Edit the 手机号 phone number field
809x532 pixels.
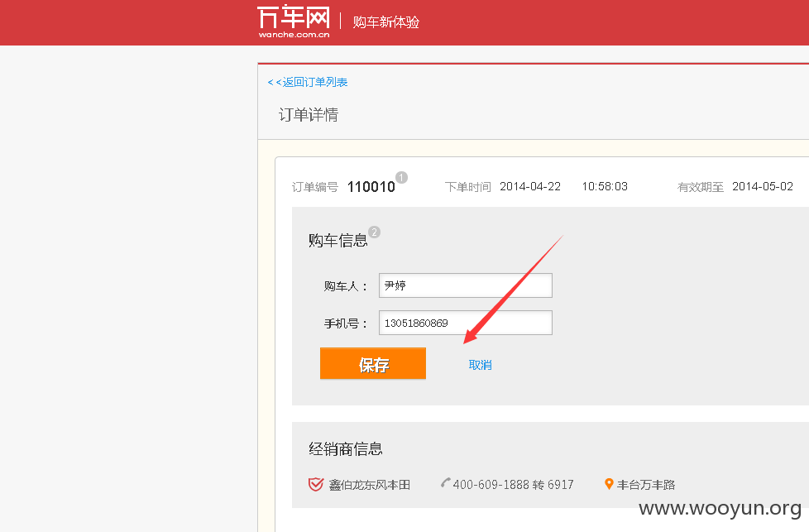point(466,323)
